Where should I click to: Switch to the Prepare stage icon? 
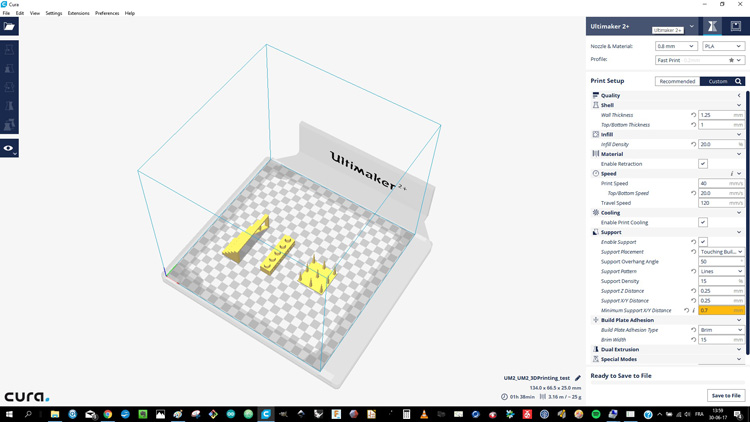point(712,26)
